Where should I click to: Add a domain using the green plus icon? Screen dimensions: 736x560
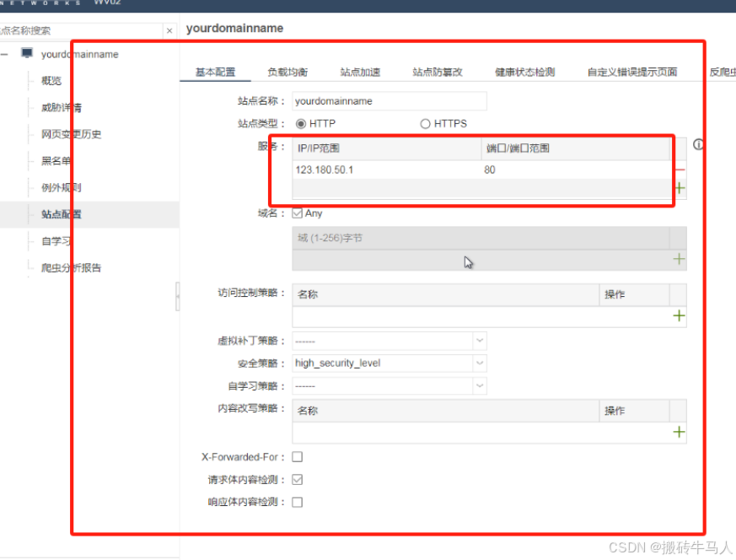(x=678, y=259)
